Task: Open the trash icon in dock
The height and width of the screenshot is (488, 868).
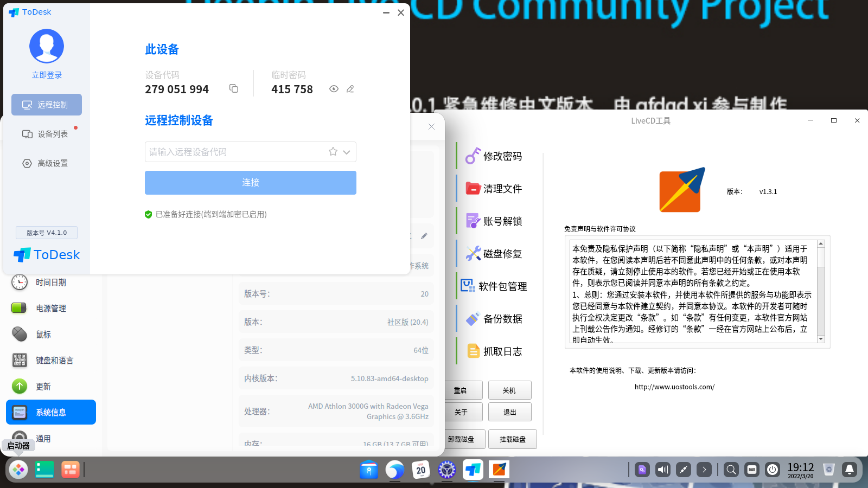Action: [x=829, y=470]
